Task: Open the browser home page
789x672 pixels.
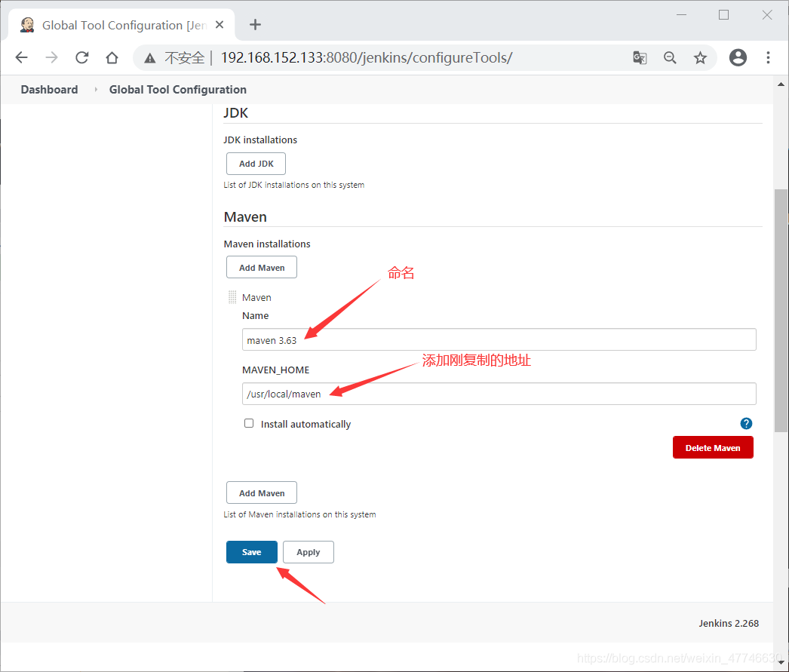Action: 112,58
